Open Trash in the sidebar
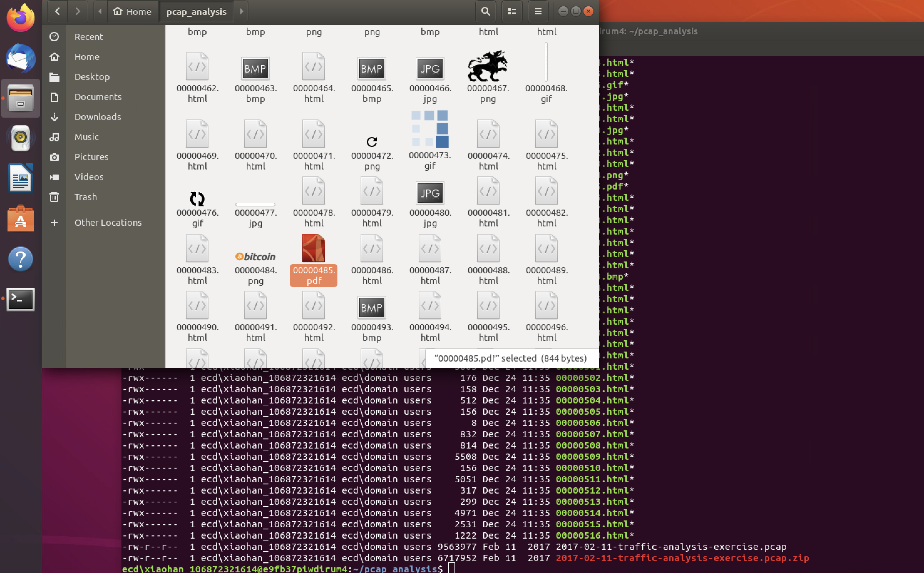This screenshot has height=573, width=924. [103, 197]
